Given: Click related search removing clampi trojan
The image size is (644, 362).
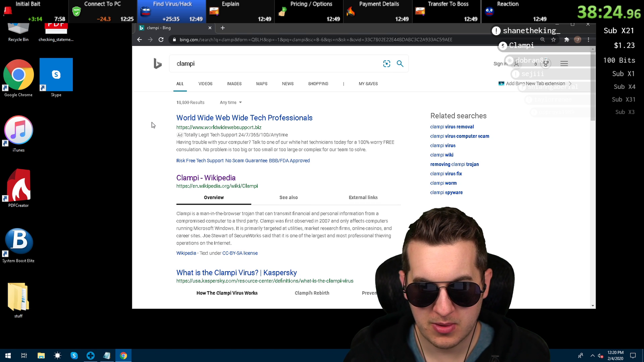Looking at the screenshot, I should coord(454,165).
